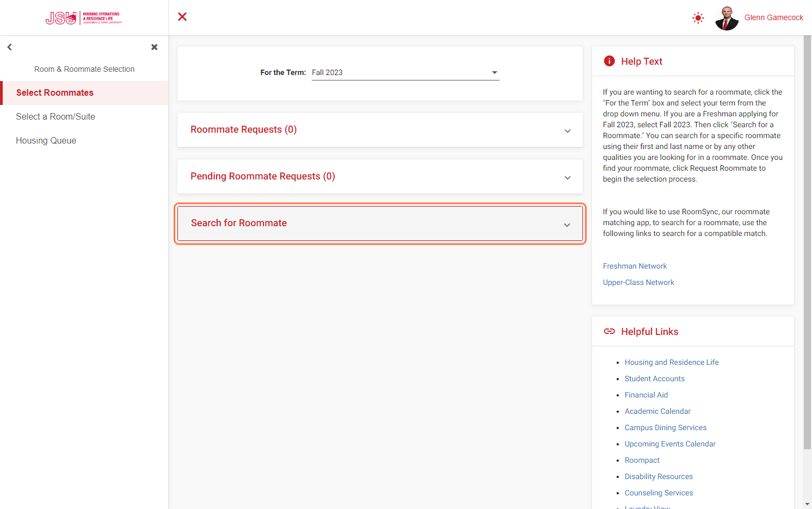Viewport: 812px width, 509px height.
Task: Click the Search for Roommate heading
Action: click(x=239, y=223)
